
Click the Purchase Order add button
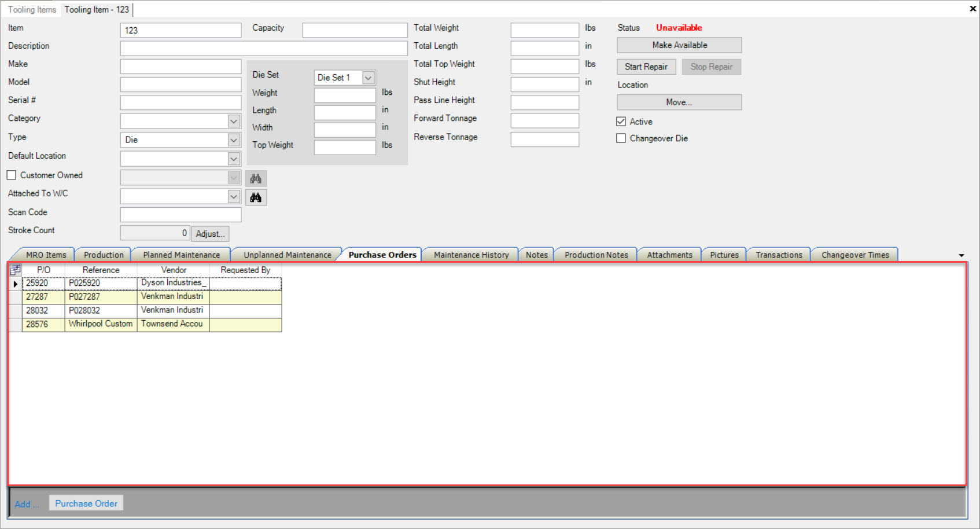86,504
